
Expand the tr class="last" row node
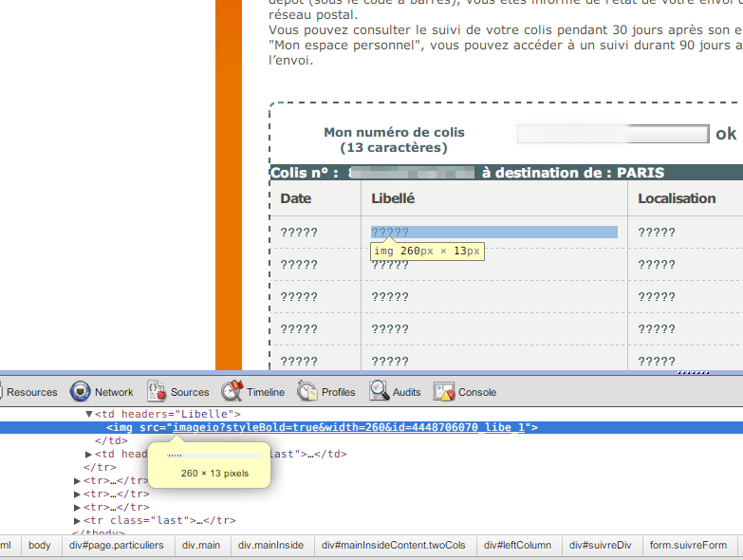78,521
